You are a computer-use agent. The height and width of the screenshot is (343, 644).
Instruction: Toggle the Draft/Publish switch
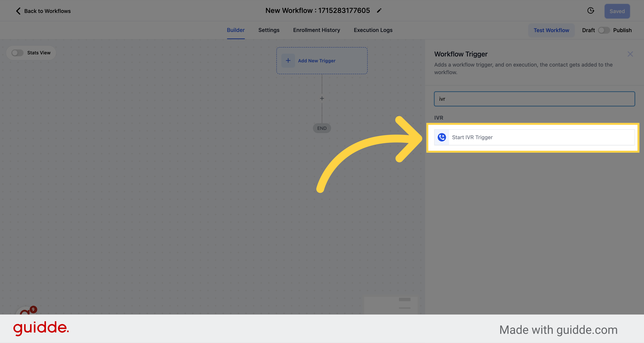point(604,30)
